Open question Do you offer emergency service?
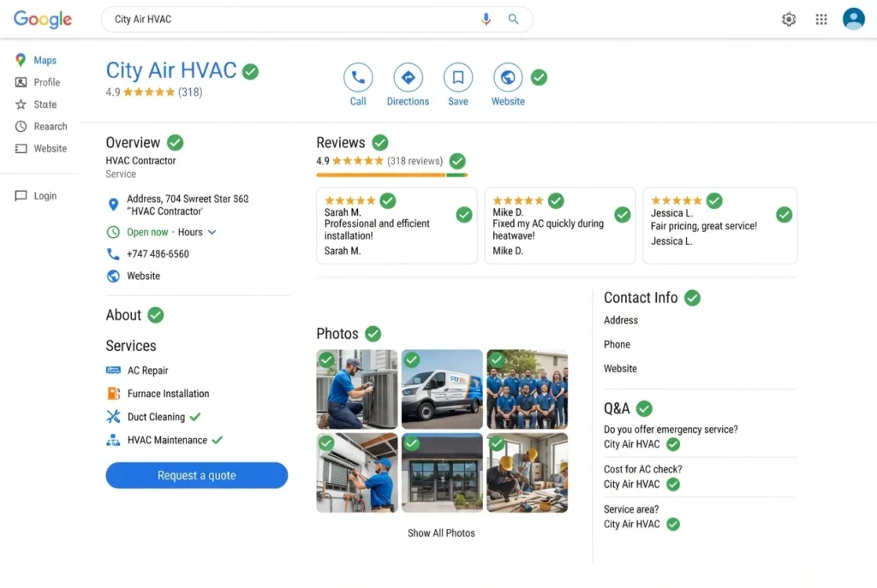The height and width of the screenshot is (588, 877). coord(671,430)
